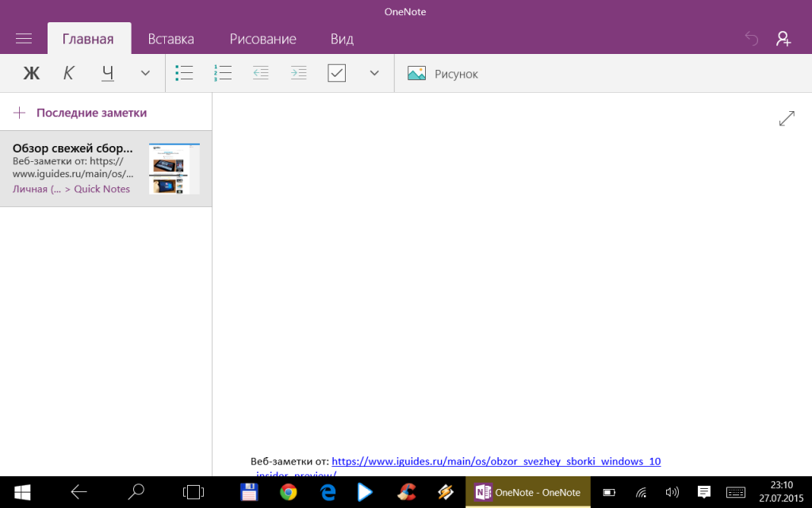Viewport: 812px width, 508px height.
Task: Click the undo arrow icon
Action: click(751, 39)
